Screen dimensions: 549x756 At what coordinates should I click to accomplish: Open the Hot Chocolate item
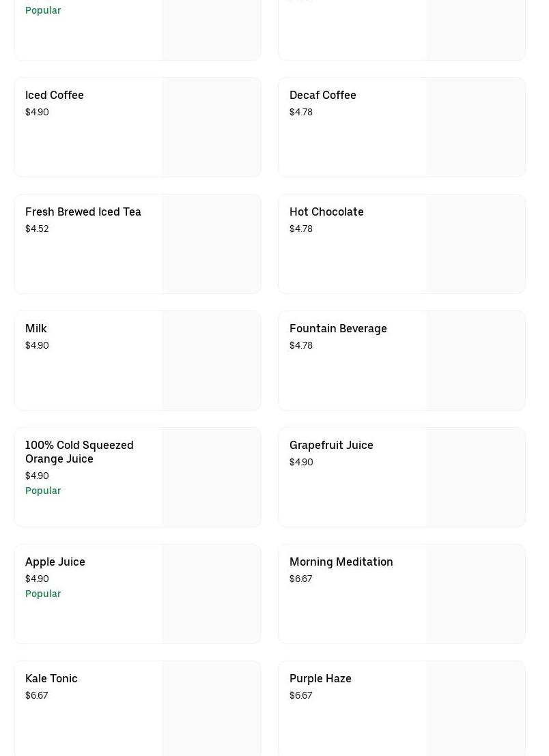pyautogui.click(x=326, y=212)
